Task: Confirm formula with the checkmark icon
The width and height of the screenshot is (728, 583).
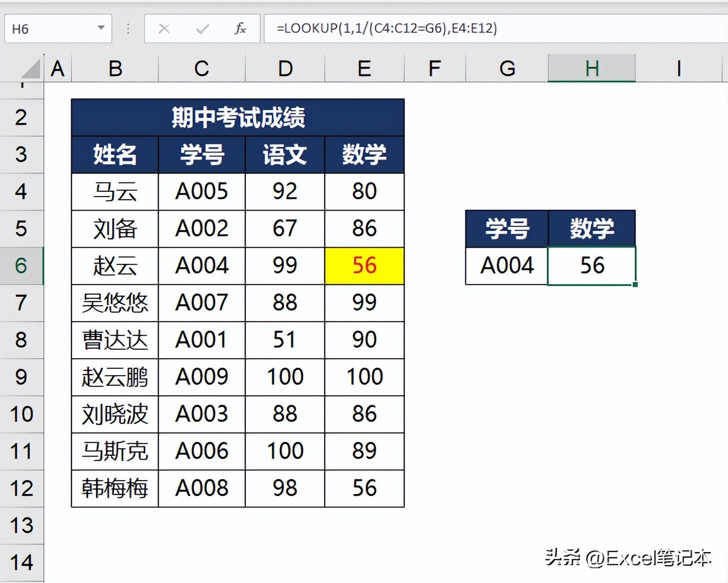Action: (202, 29)
